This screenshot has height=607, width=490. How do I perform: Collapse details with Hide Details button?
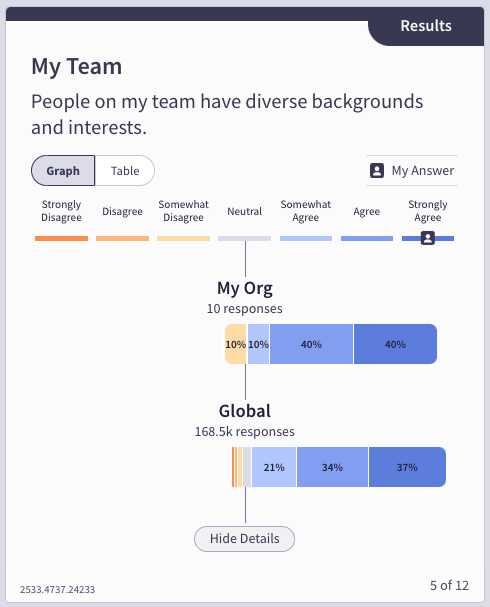coord(244,538)
